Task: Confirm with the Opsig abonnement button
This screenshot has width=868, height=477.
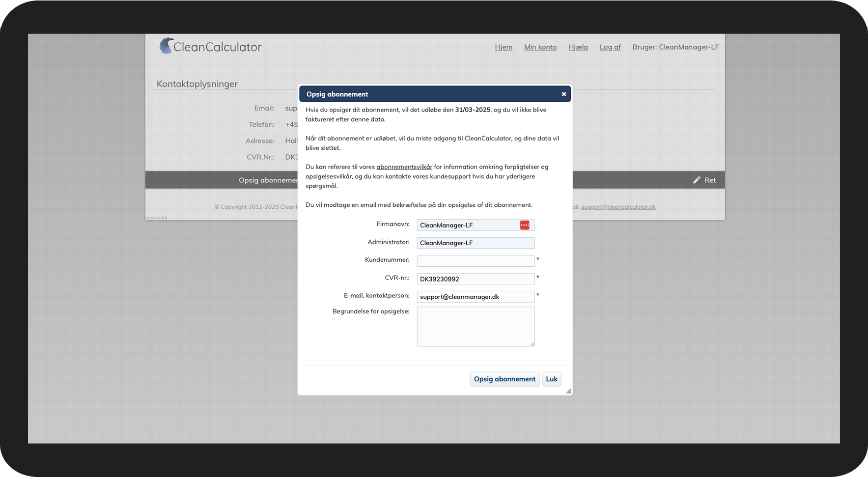Action: click(504, 379)
